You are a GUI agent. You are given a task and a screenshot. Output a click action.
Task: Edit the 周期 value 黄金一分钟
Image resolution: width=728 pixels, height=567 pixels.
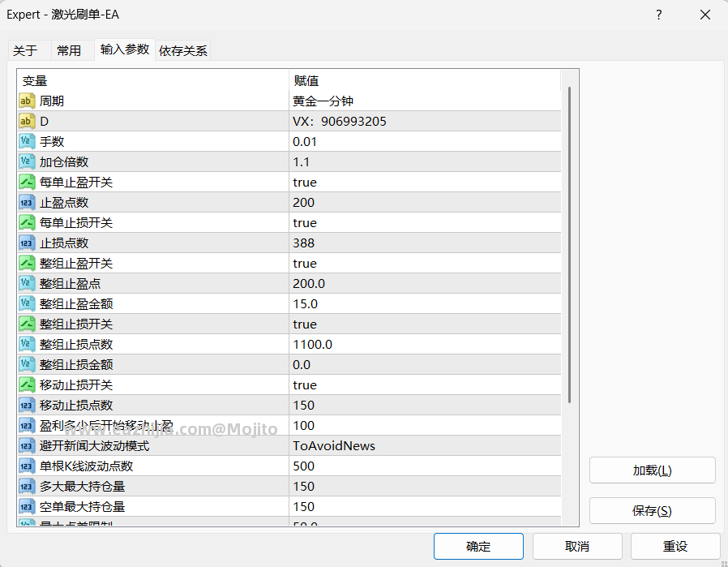tap(425, 101)
